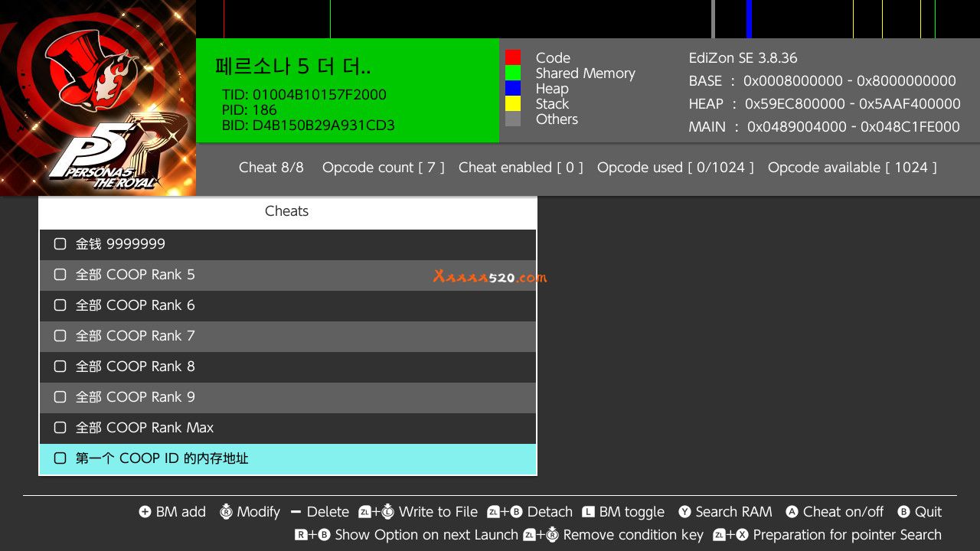Choose the Modify command
The image size is (980, 551).
(259, 512)
